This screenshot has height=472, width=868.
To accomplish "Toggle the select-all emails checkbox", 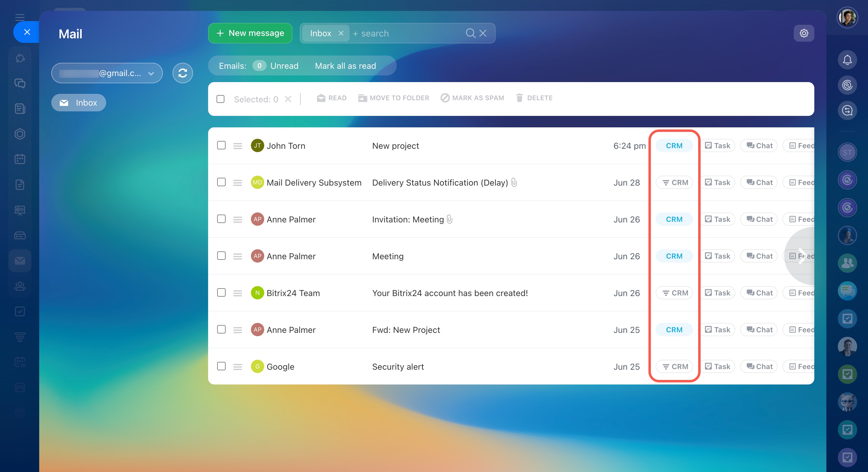I will tap(220, 99).
